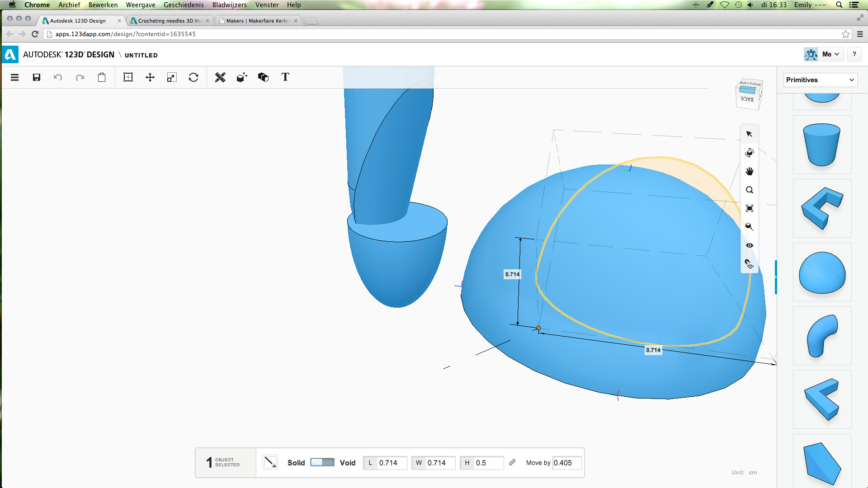This screenshot has width=868, height=488.
Task: Toggle the Solid/Void switch
Action: pyautogui.click(x=322, y=462)
